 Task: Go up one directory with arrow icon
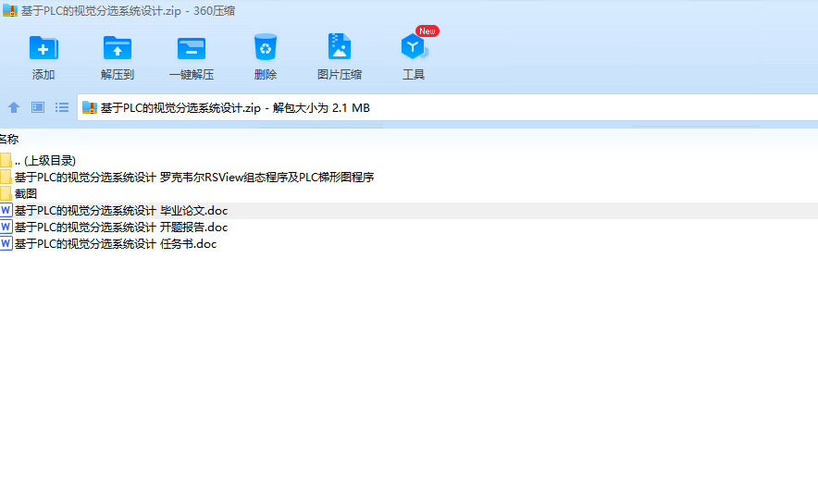14,107
